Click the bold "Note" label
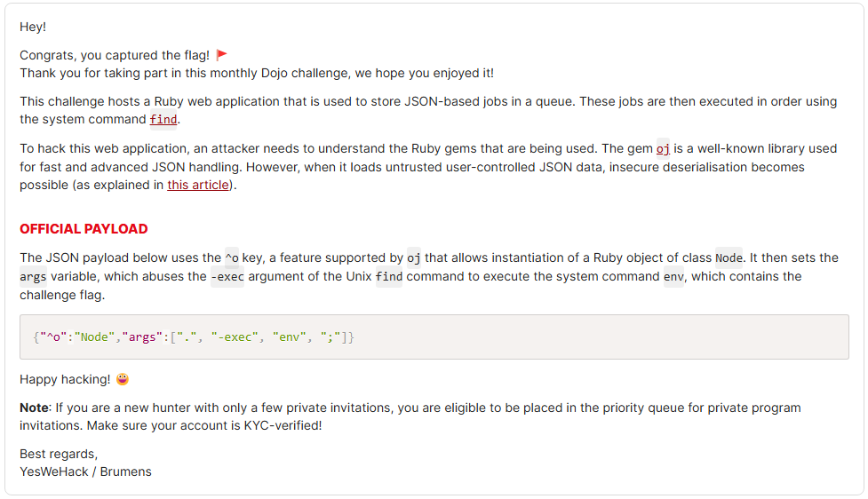Screen dimensions: 868x499 (x=33, y=408)
